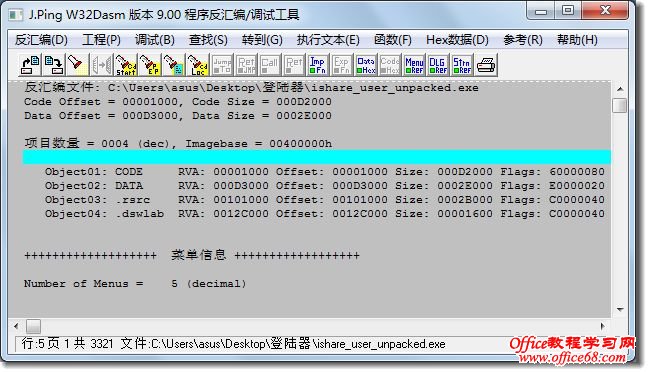Click the horizontal scrollbar thumb
Viewport: 648px width, 372px height.
click(x=33, y=327)
